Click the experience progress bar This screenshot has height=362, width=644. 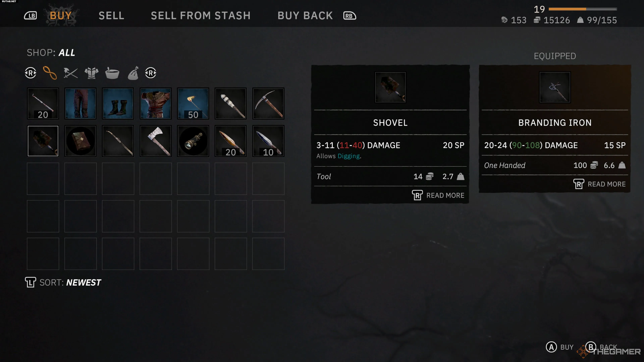point(583,9)
